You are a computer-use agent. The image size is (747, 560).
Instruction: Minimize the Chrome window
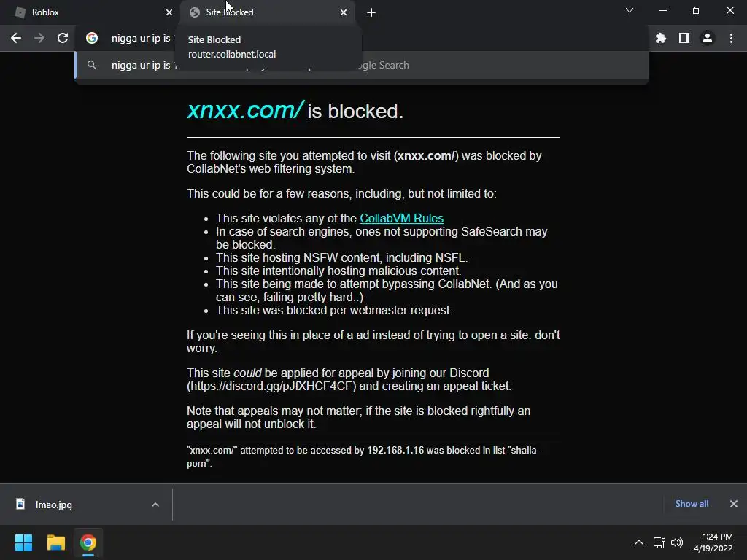(x=662, y=10)
